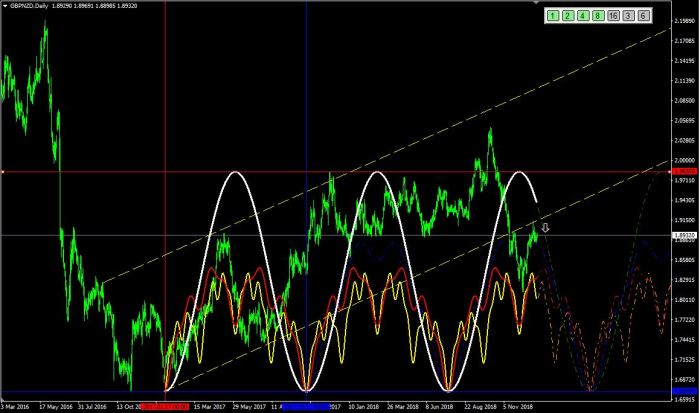The width and height of the screenshot is (700, 413).
Task: Toggle cycle button 1
Action: click(x=553, y=16)
